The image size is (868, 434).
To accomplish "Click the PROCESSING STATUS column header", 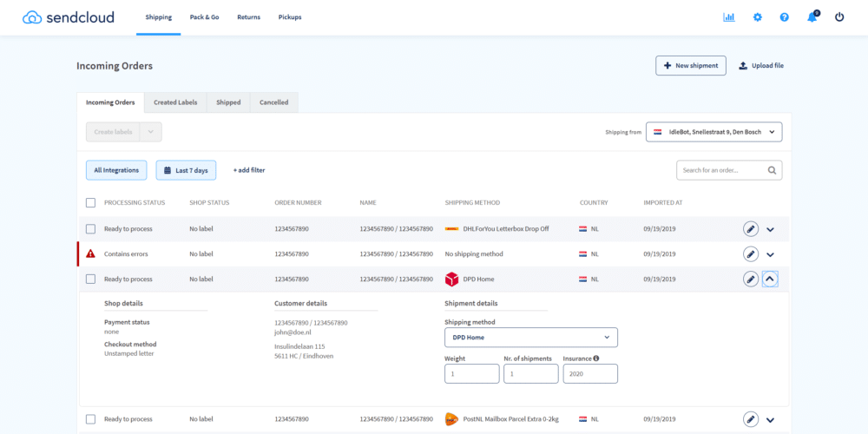I will [135, 202].
